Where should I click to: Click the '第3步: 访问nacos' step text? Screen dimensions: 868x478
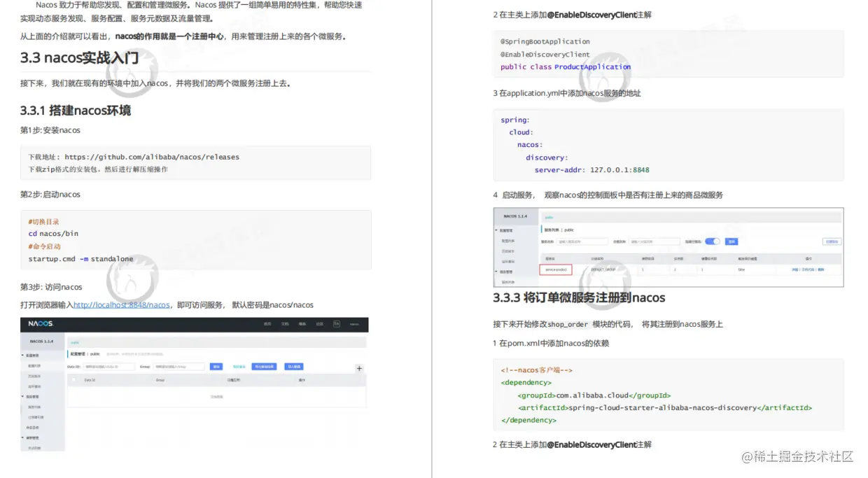pyautogui.click(x=51, y=287)
